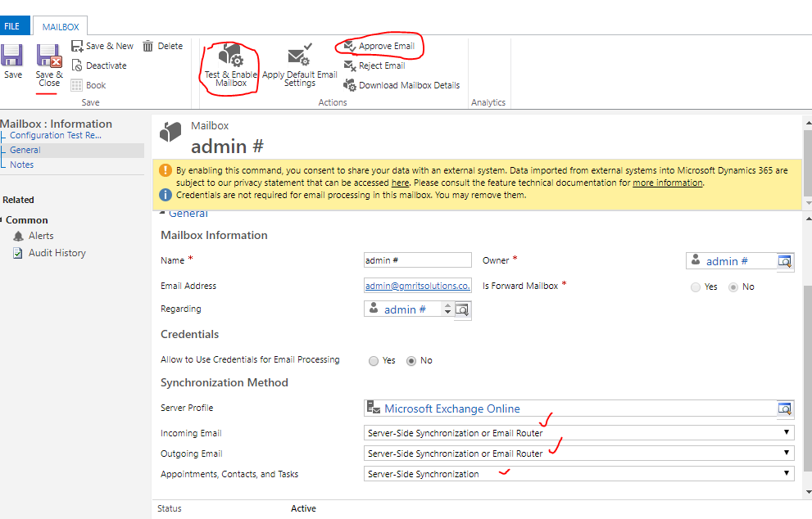Run Test & Enable Mailbox

tap(230, 65)
